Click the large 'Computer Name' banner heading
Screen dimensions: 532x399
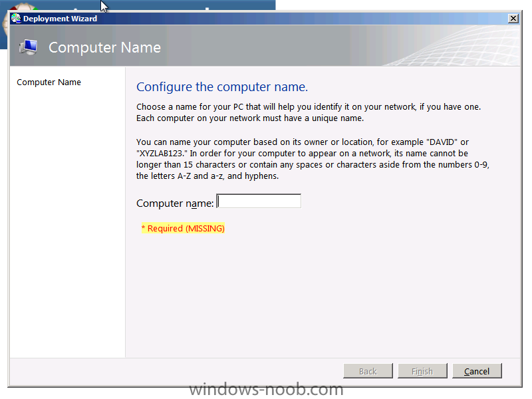(x=104, y=47)
